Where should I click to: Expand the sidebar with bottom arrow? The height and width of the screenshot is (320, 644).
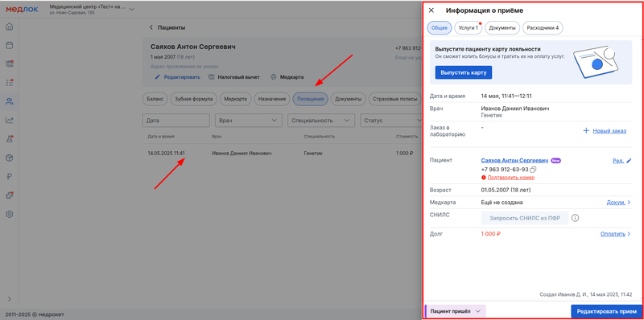click(9, 298)
